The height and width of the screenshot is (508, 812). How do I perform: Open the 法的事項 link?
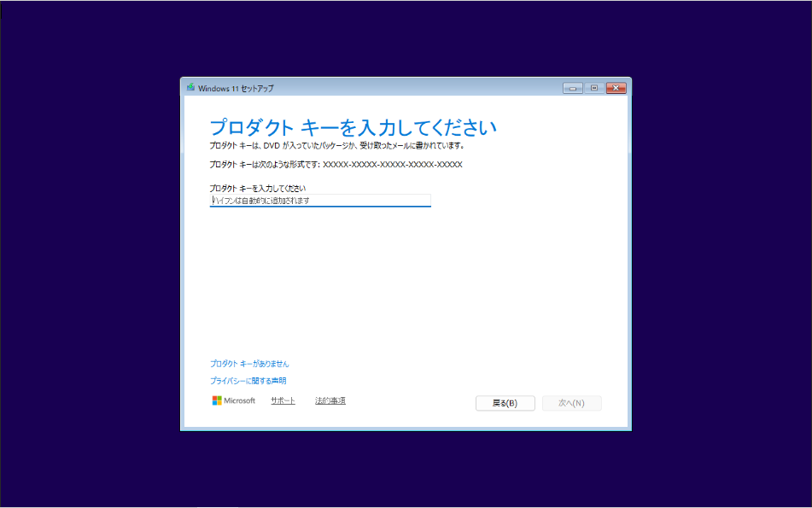click(x=330, y=400)
